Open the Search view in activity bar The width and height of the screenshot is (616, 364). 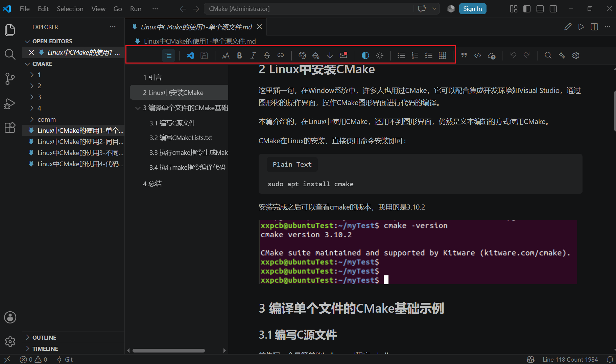(x=10, y=54)
